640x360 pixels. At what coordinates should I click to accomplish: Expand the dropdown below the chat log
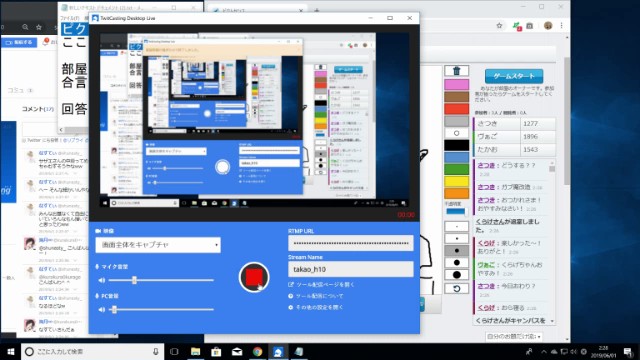[x=514, y=337]
